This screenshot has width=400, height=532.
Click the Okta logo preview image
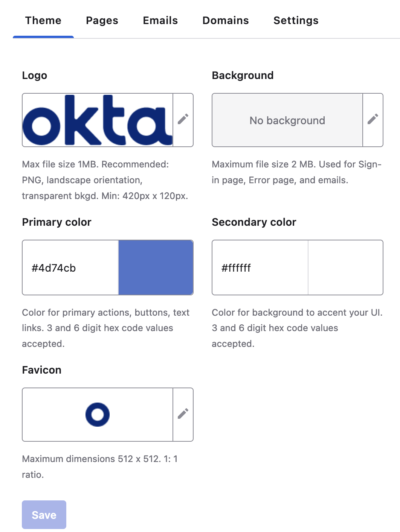[x=98, y=120]
